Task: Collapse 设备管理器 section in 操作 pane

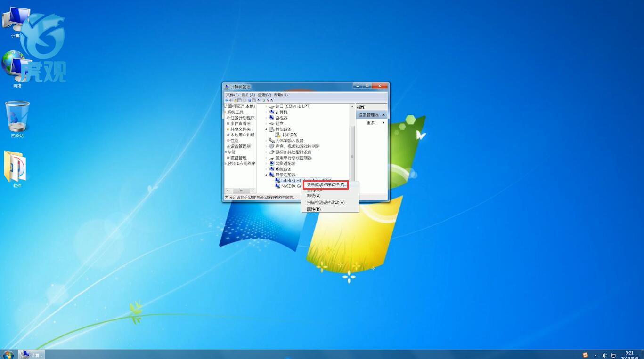Action: click(384, 115)
